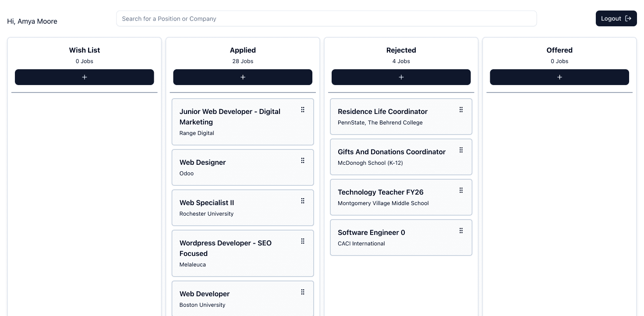Click the drag handle on Wordpress Developer card
This screenshot has height=316, width=644.
303,241
